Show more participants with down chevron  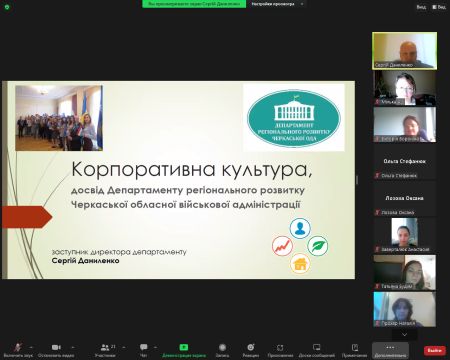pyautogui.click(x=404, y=334)
